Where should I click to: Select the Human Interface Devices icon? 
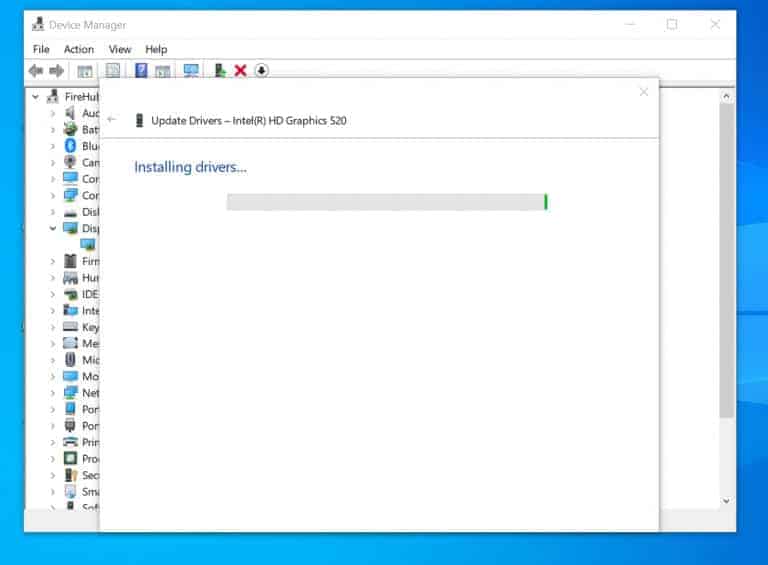click(x=71, y=278)
